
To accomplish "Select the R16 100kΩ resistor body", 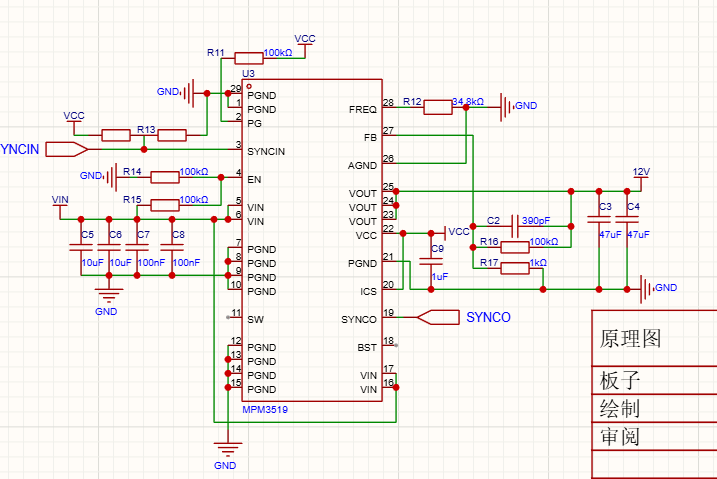I will point(514,247).
